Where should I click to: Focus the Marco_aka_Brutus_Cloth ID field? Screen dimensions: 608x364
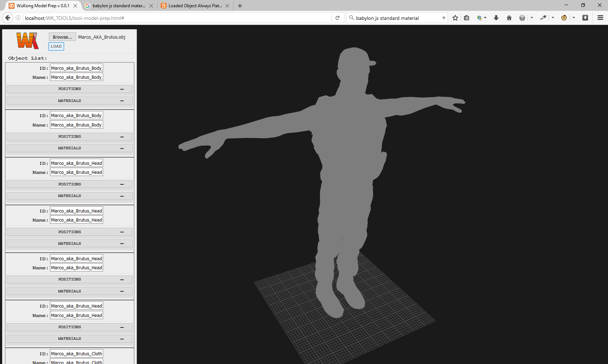coord(76,354)
